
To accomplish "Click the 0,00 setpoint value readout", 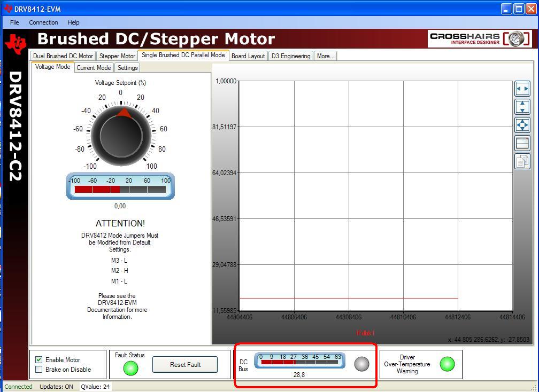I will (120, 206).
